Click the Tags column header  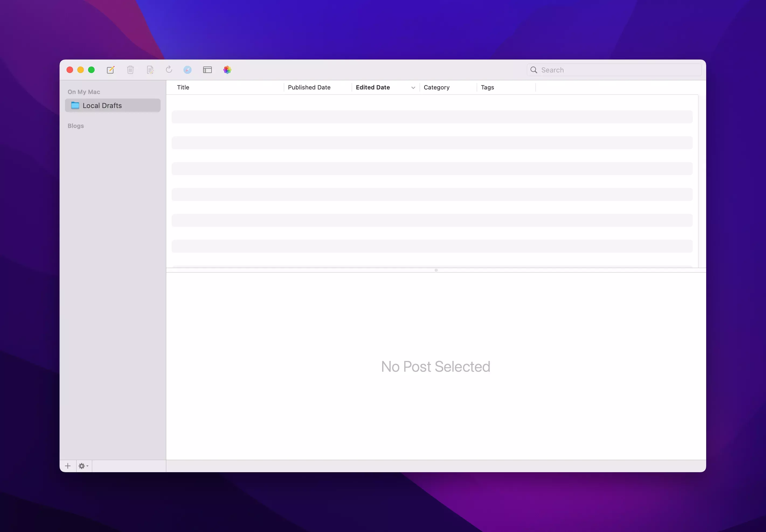(x=487, y=87)
